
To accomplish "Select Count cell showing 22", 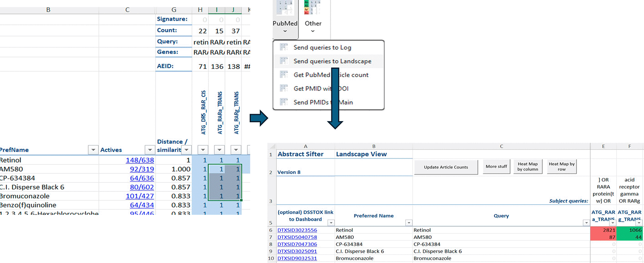I will click(200, 31).
